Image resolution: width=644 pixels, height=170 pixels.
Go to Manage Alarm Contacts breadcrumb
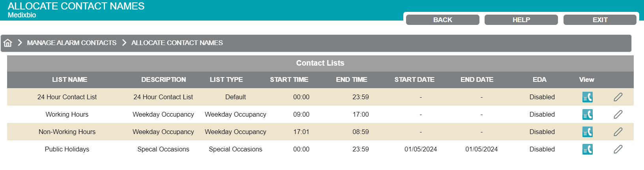71,43
